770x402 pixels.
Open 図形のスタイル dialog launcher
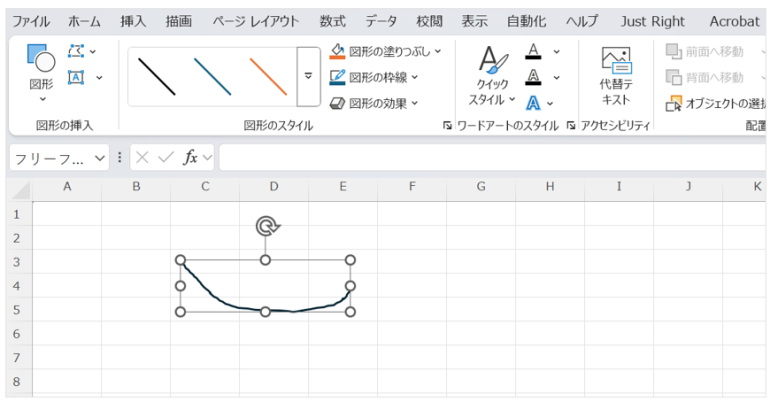447,126
